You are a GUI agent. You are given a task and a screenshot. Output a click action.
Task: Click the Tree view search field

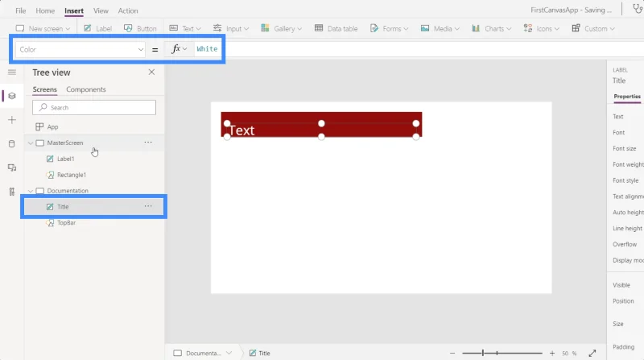click(x=94, y=107)
